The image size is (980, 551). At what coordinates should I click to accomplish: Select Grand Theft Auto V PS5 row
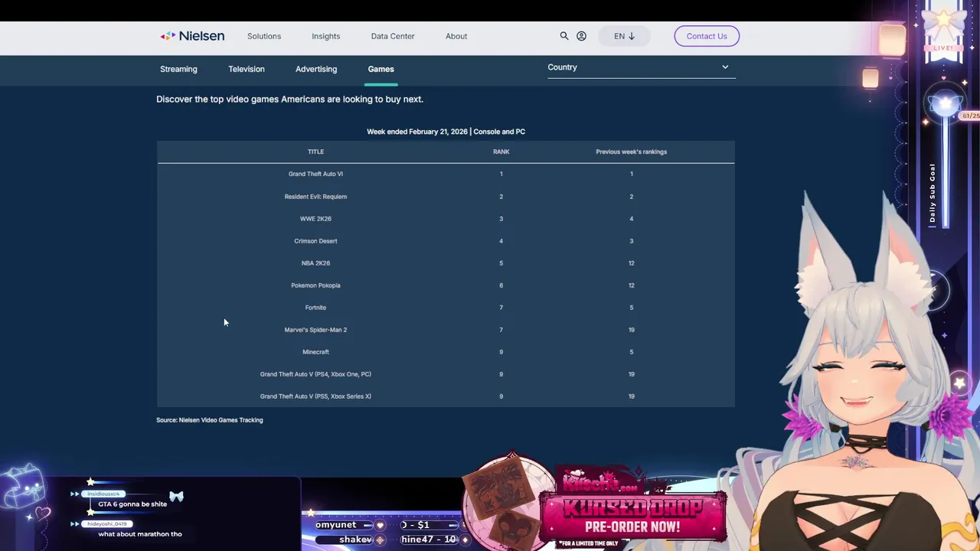coord(446,396)
